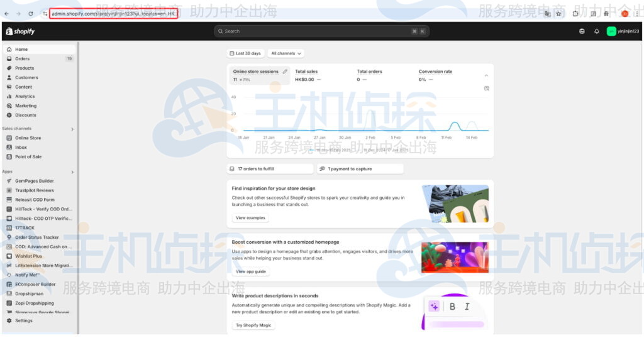Open the All channels dropdown
This screenshot has height=338, width=644.
[x=286, y=53]
